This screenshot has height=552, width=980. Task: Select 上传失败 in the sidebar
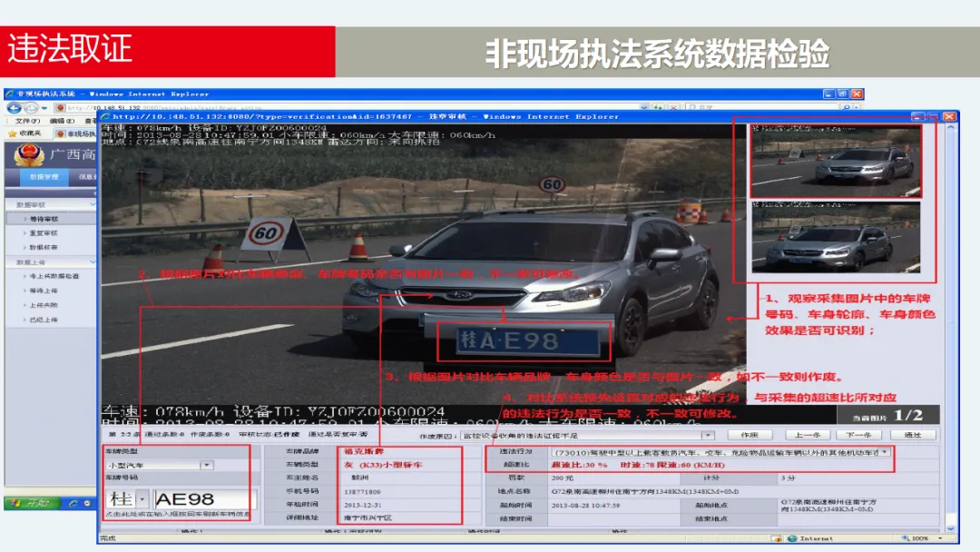coord(44,305)
